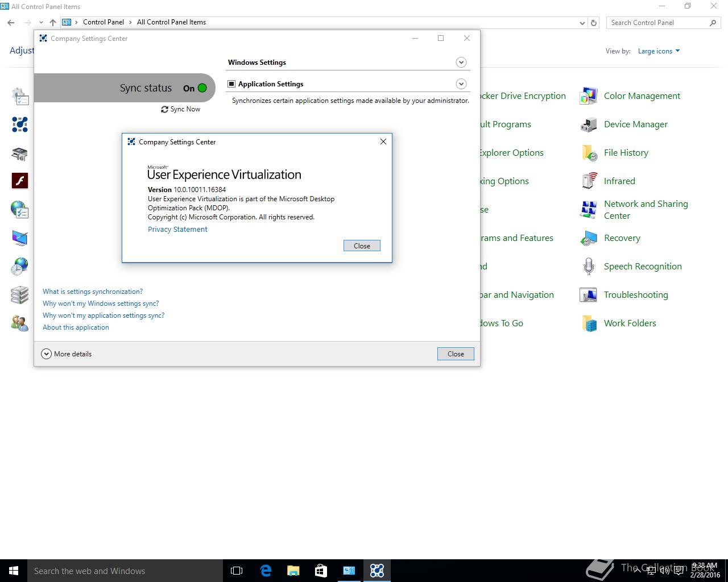Open What is settings synchronization link
This screenshot has height=582, width=728.
tap(93, 292)
